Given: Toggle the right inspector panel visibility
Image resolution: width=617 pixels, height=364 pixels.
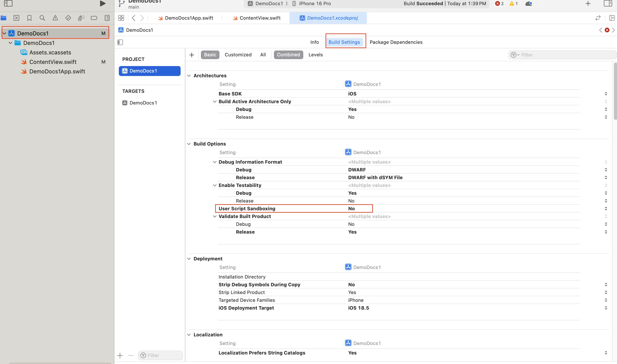Looking at the screenshot, I should point(608,3).
